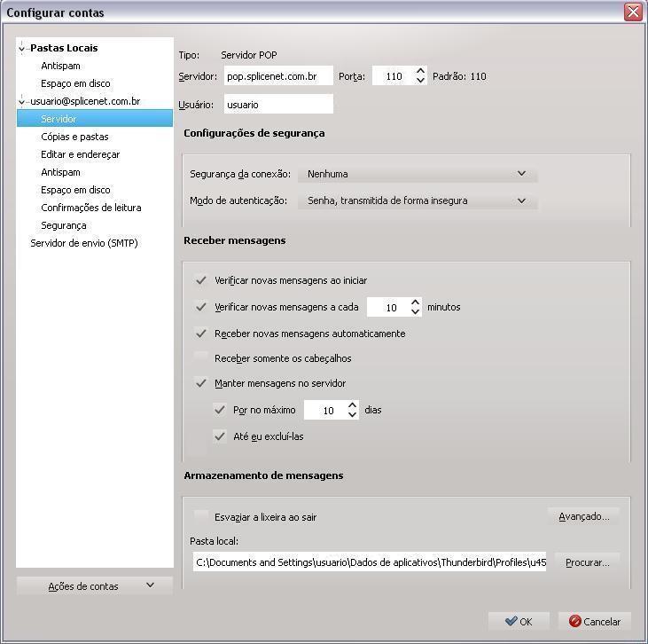Decrease the maximum days value
Screen dimensions: 648x644
(353, 415)
